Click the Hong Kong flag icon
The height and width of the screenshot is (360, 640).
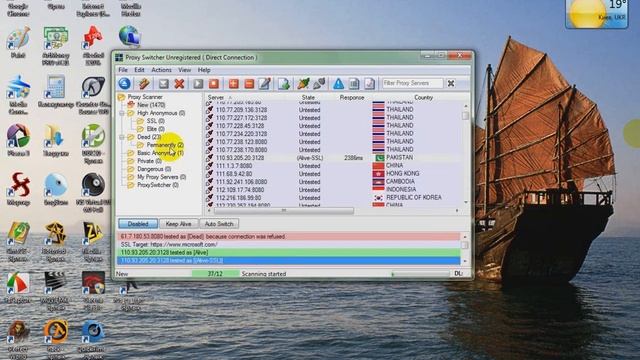click(x=378, y=173)
